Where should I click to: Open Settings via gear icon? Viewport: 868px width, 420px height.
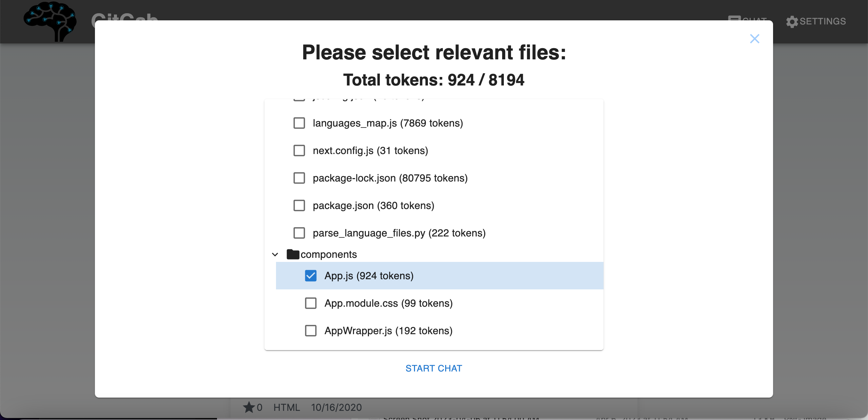(792, 22)
